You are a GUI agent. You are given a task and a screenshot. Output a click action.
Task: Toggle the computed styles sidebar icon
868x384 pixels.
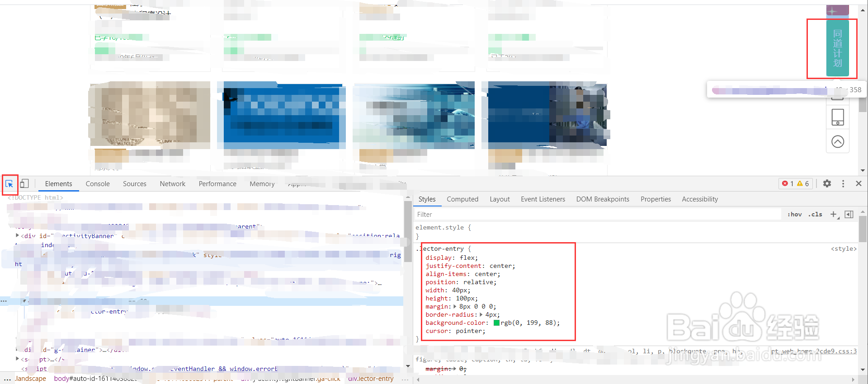coord(849,214)
